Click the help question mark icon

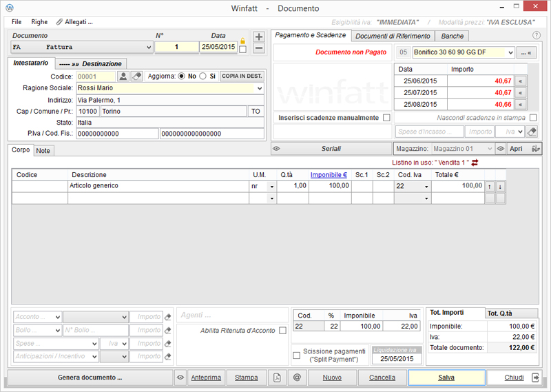click(537, 35)
